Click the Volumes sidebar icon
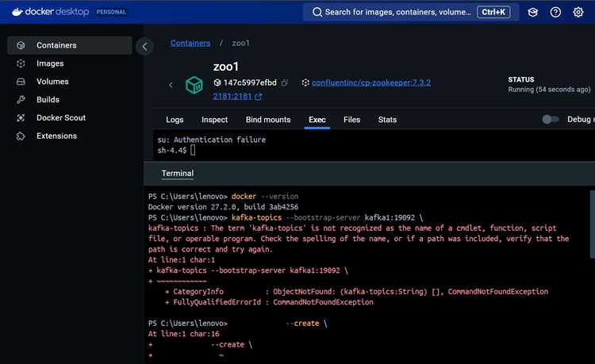 point(21,82)
